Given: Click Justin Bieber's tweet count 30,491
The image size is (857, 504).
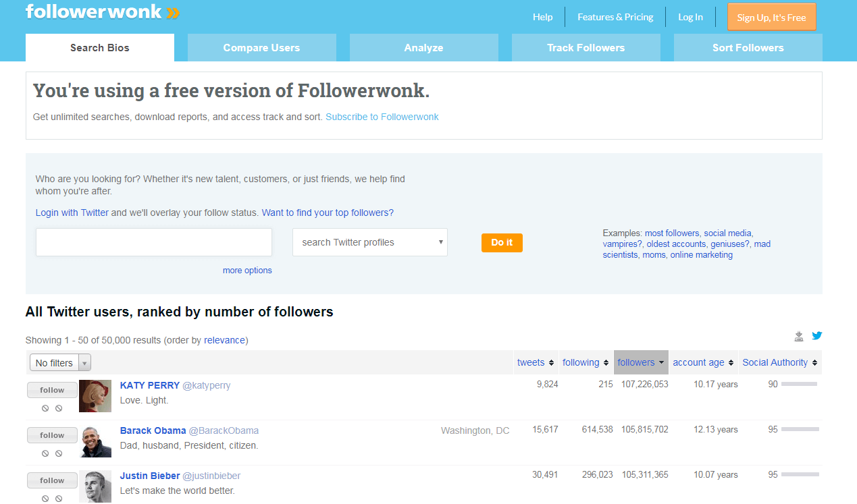Looking at the screenshot, I should click(x=545, y=475).
